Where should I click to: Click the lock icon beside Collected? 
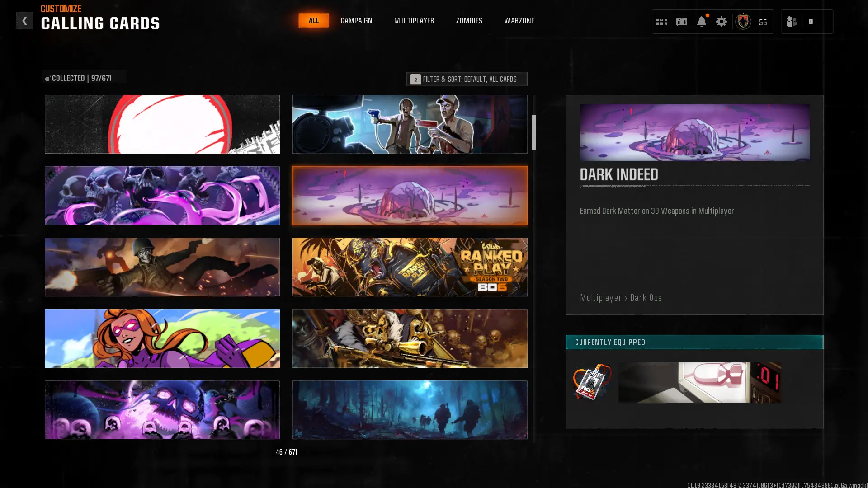(x=47, y=78)
